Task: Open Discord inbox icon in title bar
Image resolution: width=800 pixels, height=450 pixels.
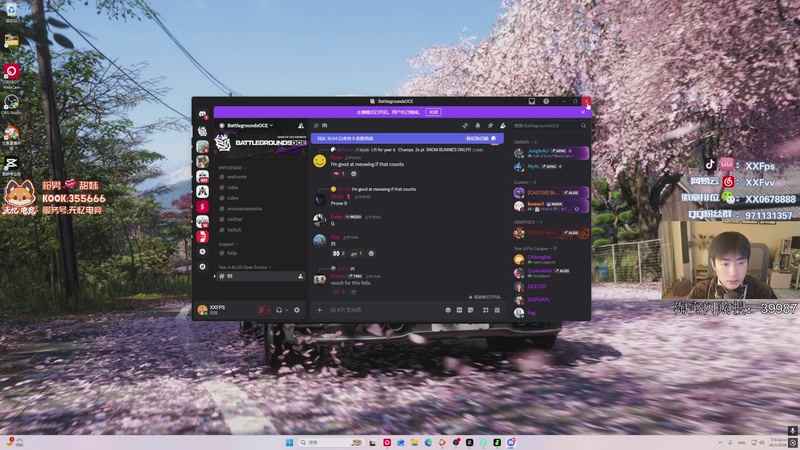Action: coord(532,101)
